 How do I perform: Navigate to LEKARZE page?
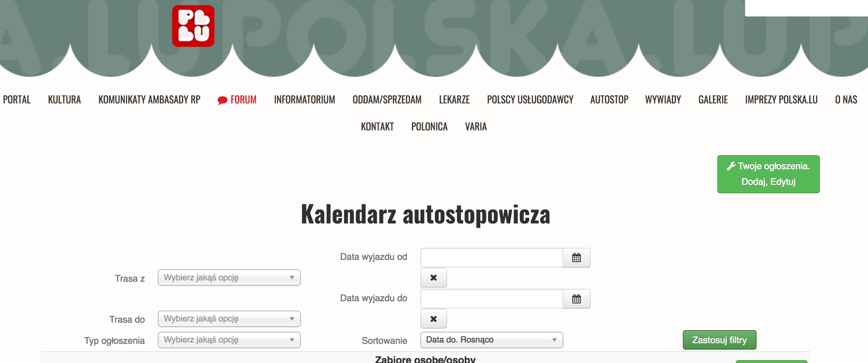454,100
